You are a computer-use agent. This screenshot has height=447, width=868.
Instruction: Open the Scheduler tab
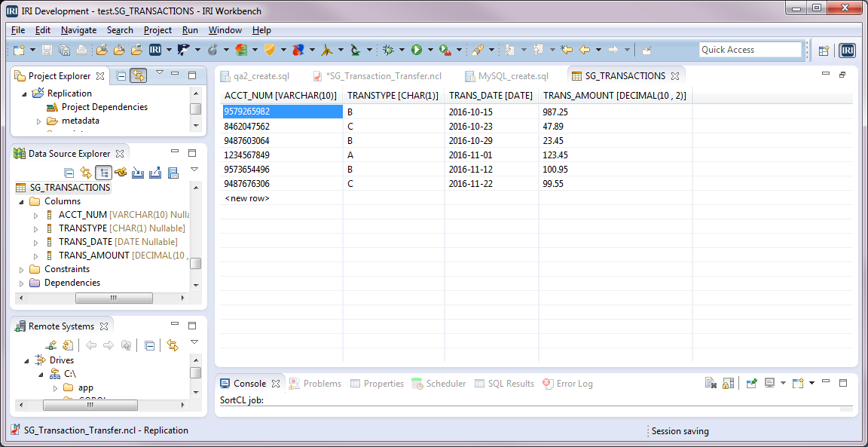click(439, 383)
